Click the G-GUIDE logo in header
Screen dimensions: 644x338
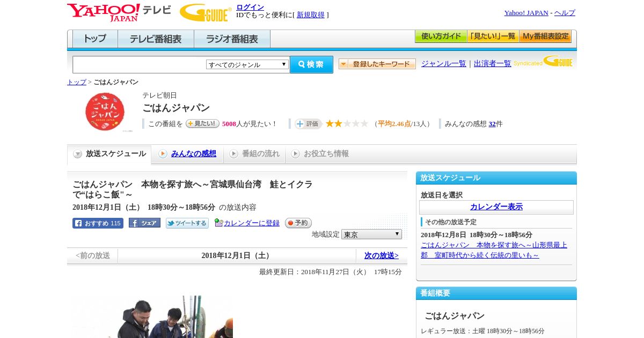tap(206, 12)
